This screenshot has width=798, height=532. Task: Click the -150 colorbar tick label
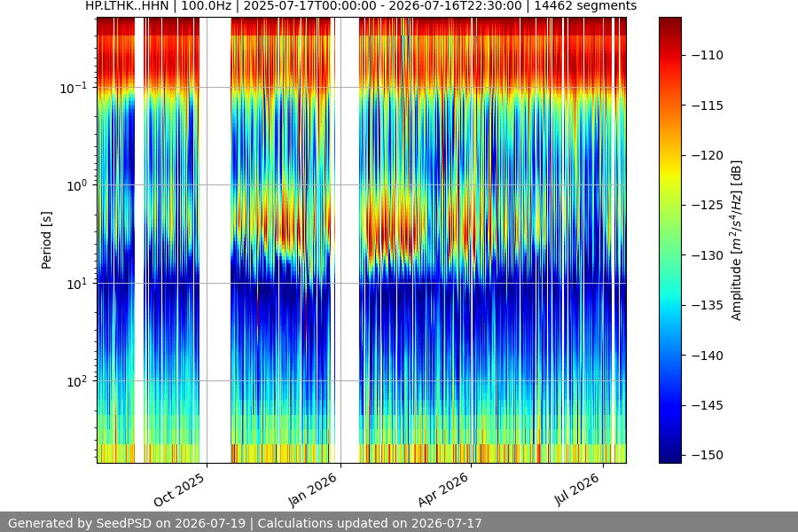708,455
